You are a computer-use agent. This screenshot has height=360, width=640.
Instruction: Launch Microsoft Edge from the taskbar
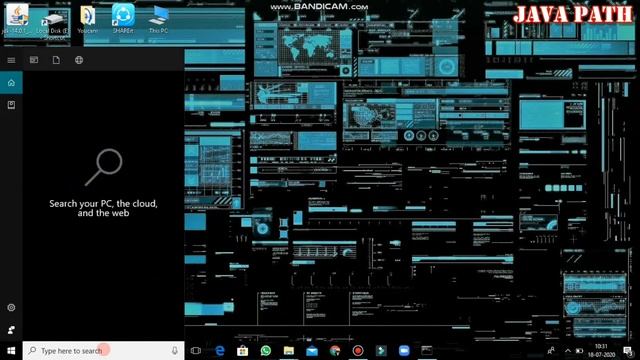220,351
